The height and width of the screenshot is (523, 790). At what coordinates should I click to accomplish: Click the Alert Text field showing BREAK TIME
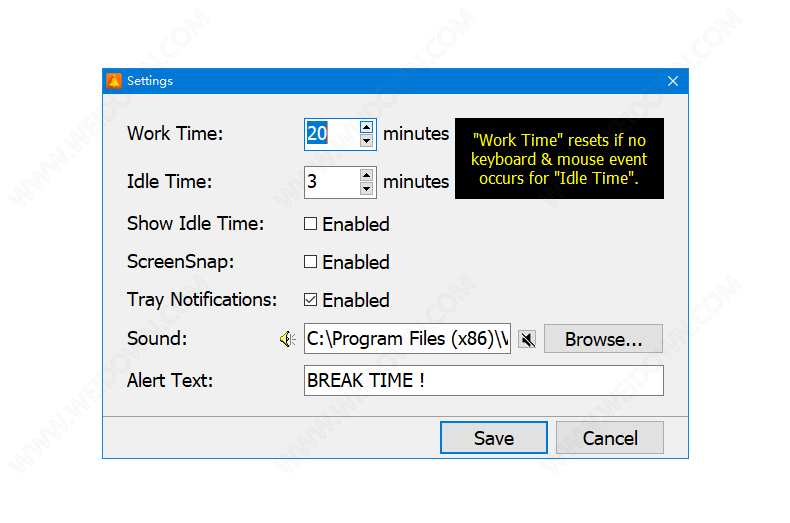(484, 380)
